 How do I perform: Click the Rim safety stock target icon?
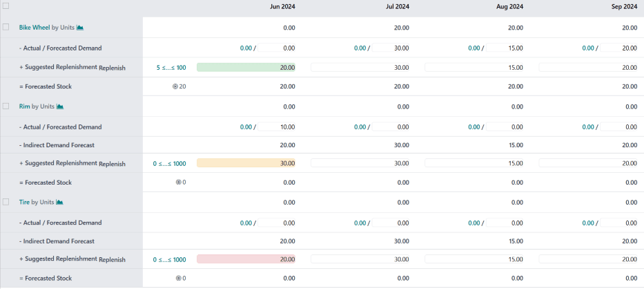(x=179, y=183)
